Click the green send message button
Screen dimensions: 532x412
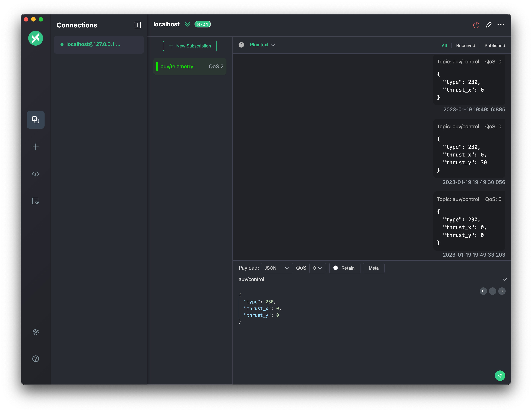click(x=500, y=375)
